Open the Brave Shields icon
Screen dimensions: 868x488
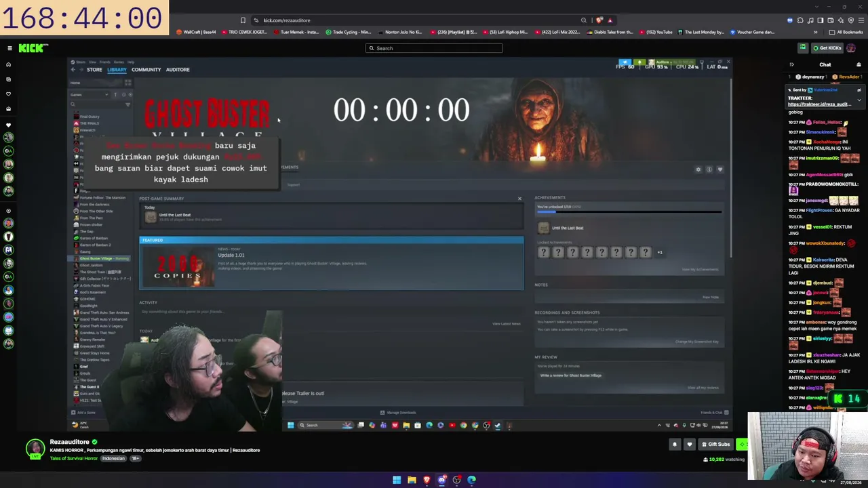[599, 20]
